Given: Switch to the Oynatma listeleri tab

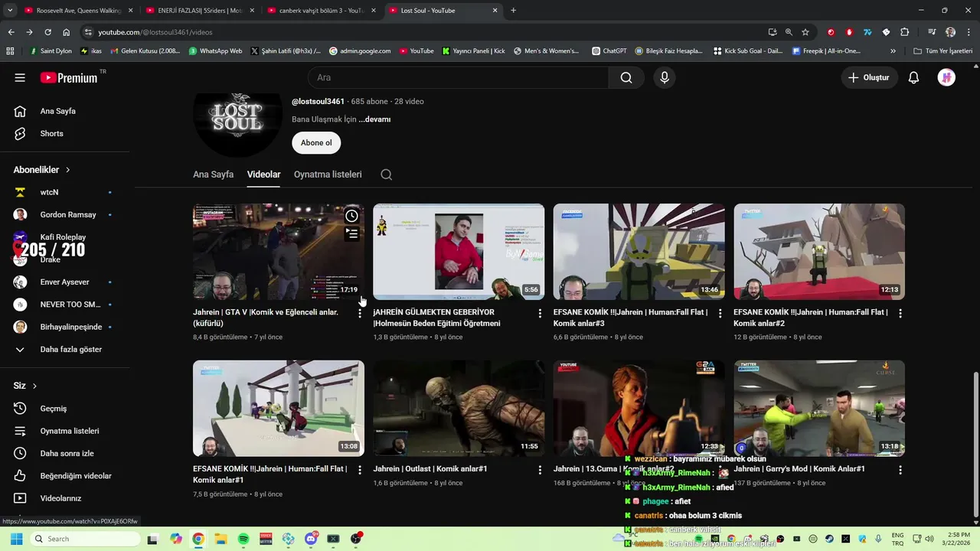Looking at the screenshot, I should [x=328, y=174].
